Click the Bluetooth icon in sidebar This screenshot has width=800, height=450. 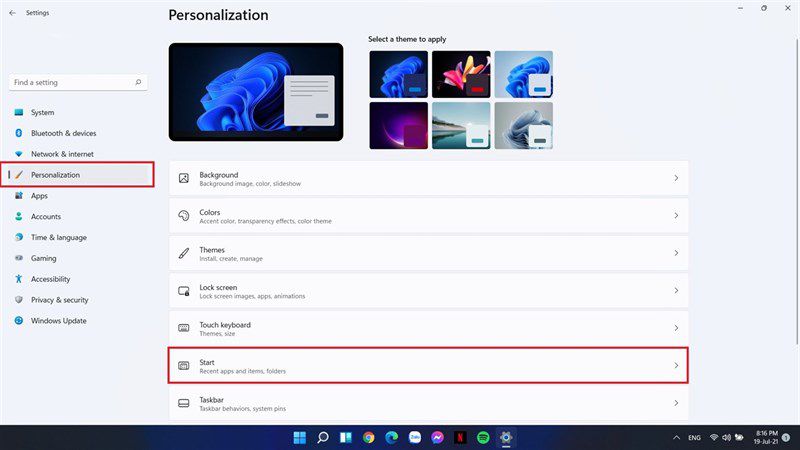[19, 133]
